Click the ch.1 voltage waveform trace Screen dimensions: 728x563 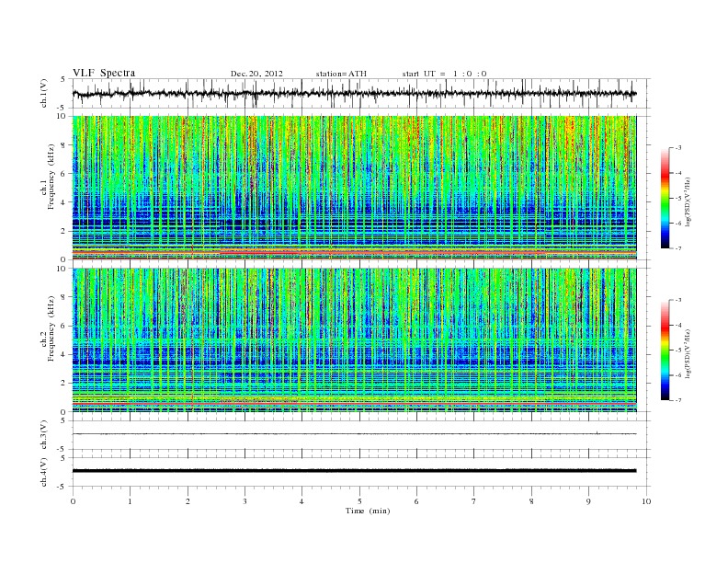tap(354, 93)
